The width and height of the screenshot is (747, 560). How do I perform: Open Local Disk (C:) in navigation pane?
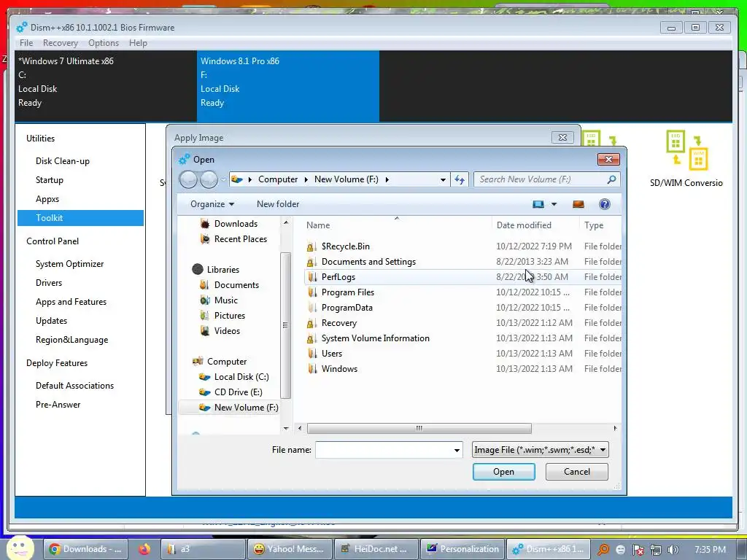(241, 377)
